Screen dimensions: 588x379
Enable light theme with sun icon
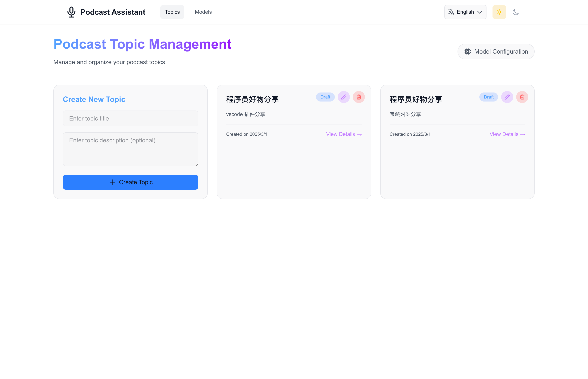(x=499, y=12)
